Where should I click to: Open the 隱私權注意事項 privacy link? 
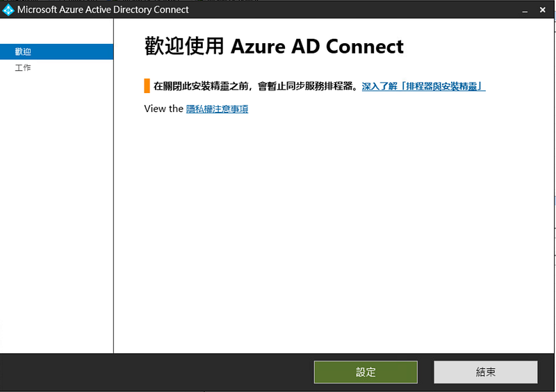click(x=217, y=109)
